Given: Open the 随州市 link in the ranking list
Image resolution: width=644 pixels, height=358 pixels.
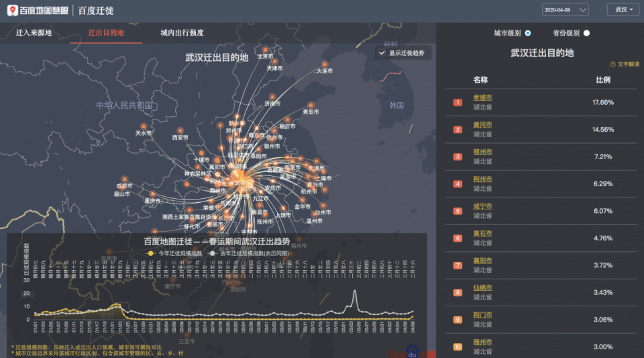Looking at the screenshot, I should pyautogui.click(x=482, y=342).
